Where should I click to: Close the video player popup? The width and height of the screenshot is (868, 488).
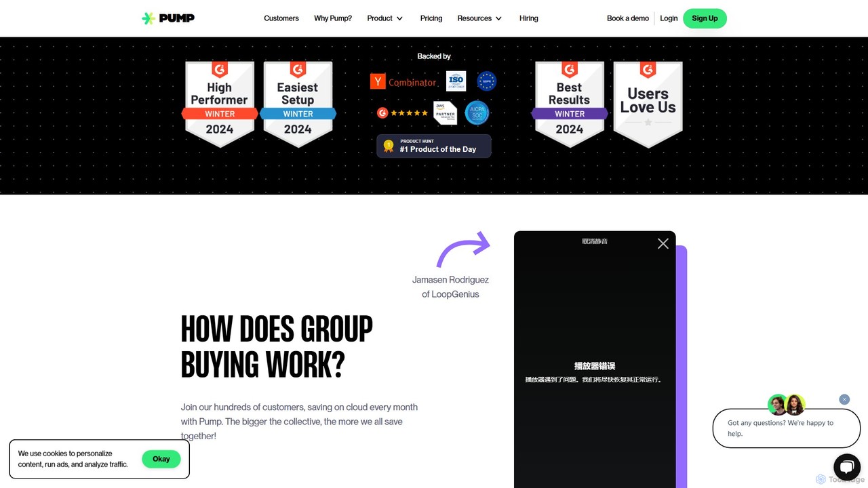click(663, 243)
